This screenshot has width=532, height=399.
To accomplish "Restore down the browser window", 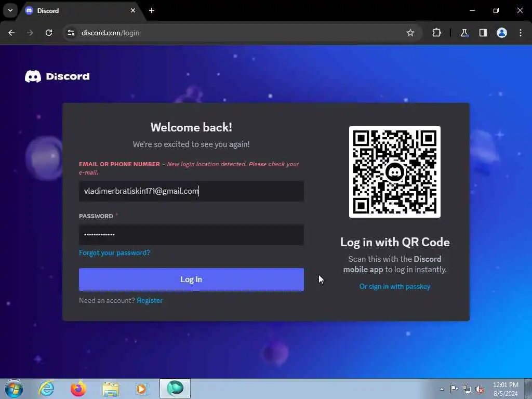I will coord(496,10).
